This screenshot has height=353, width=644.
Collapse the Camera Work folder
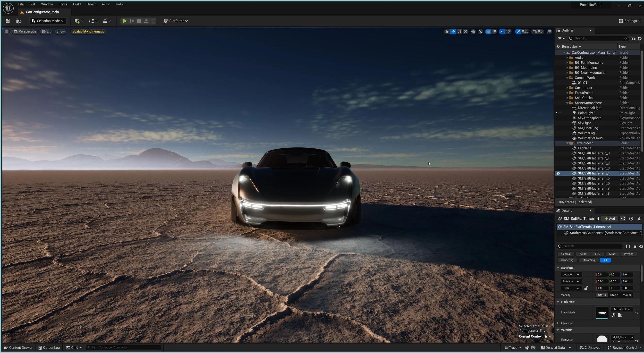click(567, 78)
